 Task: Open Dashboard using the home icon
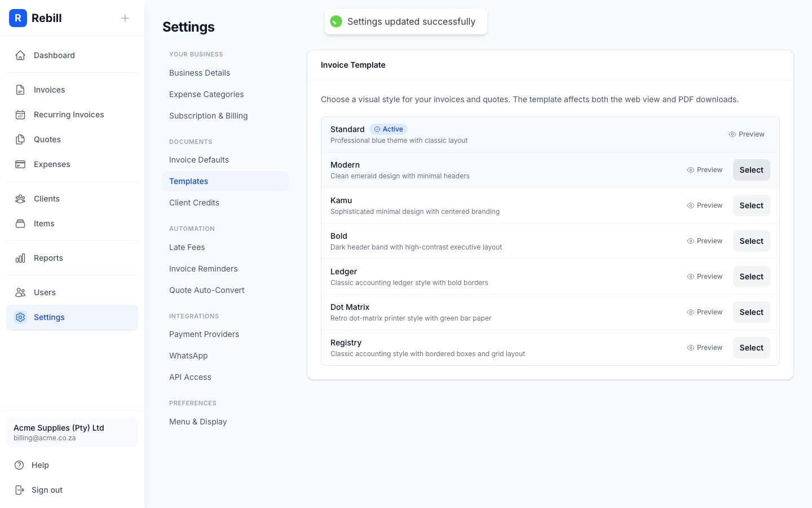(20, 55)
